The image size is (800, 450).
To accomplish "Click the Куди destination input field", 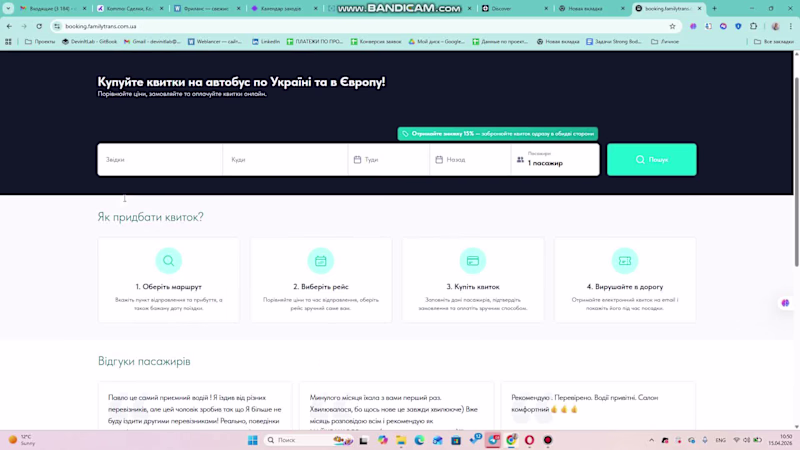I will pos(285,160).
